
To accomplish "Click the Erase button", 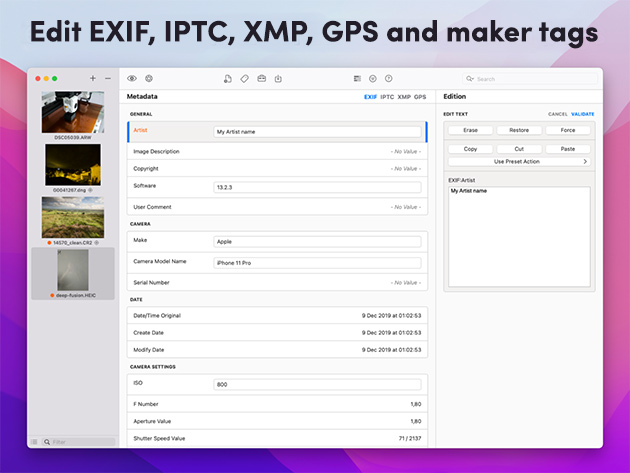I will coord(470,130).
